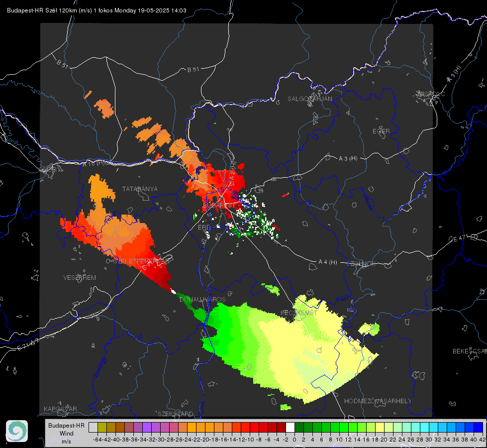Image resolution: width=487 pixels, height=448 pixels.
Task: Pick the dark blue 42 m/s legend swatch
Action: (479, 428)
